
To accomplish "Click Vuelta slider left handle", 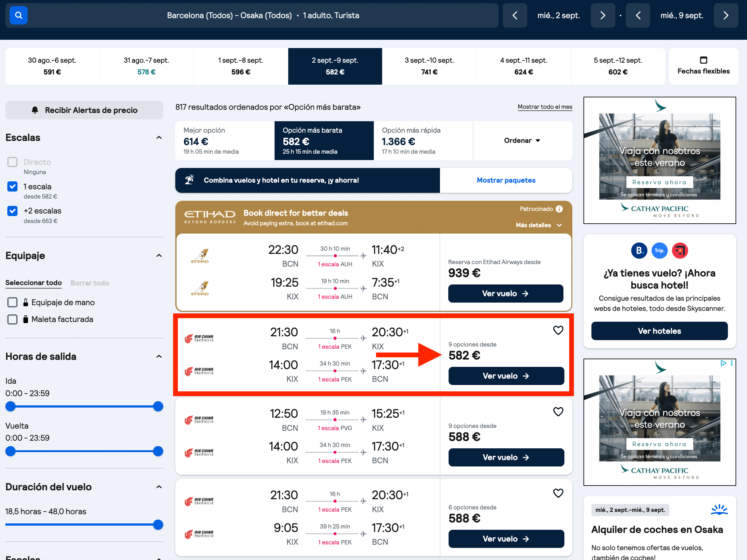I will pyautogui.click(x=10, y=451).
